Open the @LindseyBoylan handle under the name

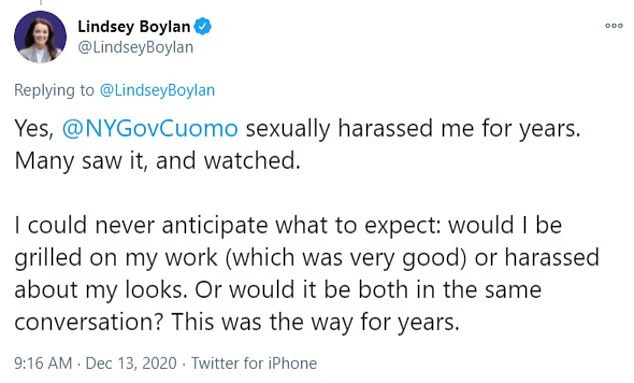135,47
